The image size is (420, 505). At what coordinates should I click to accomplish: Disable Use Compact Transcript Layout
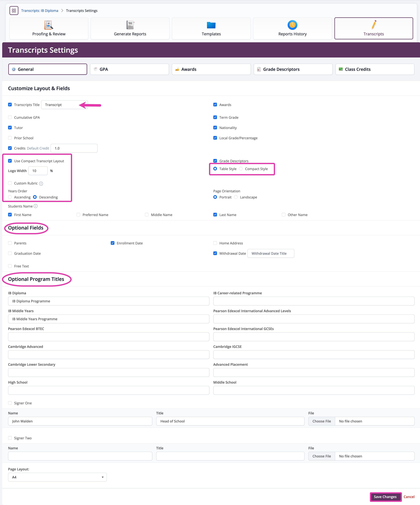tap(10, 161)
